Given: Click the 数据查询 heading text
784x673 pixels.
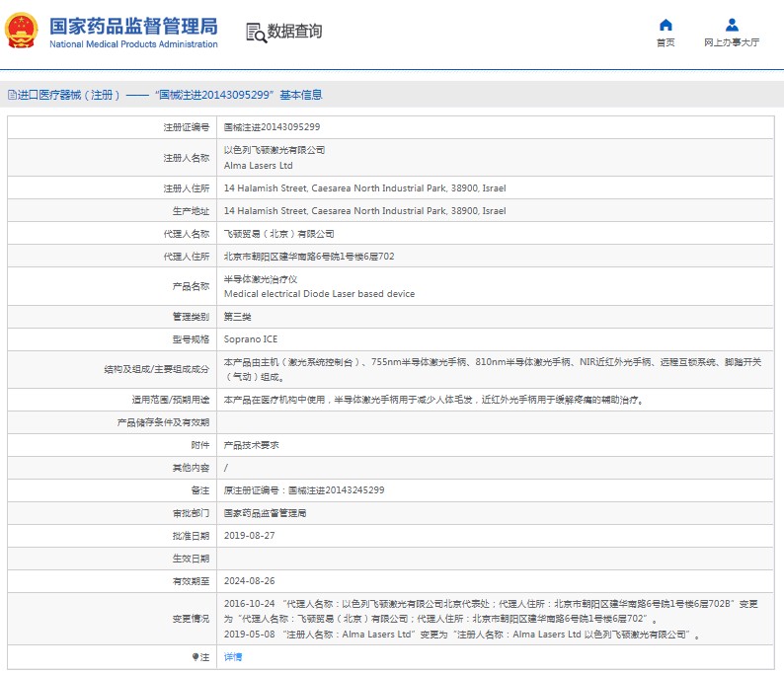Looking at the screenshot, I should (x=294, y=32).
